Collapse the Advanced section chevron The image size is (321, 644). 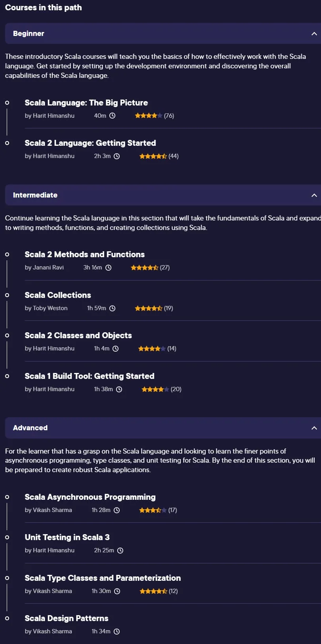click(314, 428)
